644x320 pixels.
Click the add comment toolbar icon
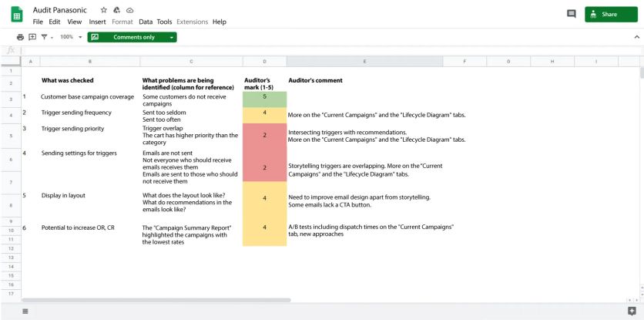pos(32,37)
